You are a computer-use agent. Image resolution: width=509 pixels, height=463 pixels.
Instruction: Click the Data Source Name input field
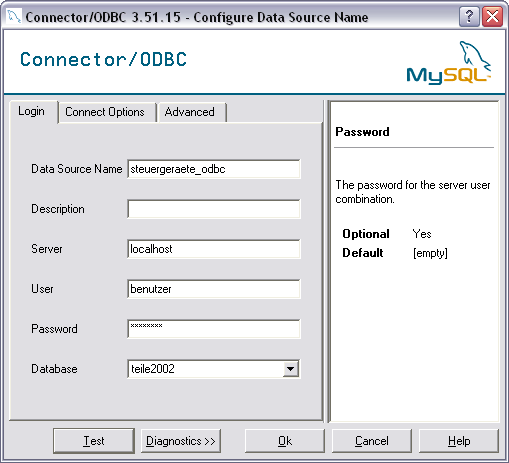pos(214,169)
